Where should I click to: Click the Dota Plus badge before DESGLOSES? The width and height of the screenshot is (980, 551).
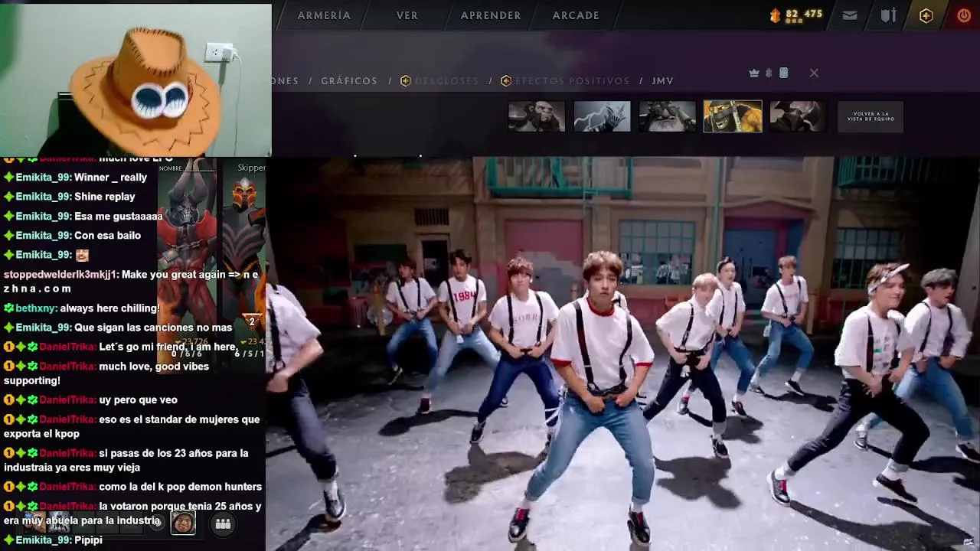[406, 81]
